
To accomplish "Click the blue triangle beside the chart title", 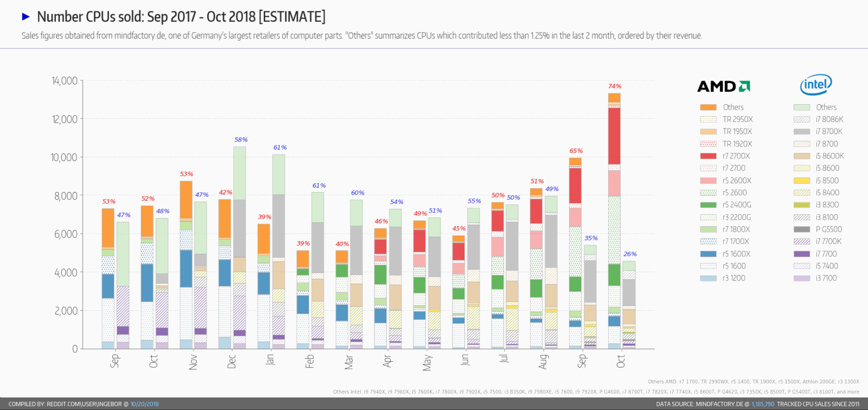I will 25,17.
